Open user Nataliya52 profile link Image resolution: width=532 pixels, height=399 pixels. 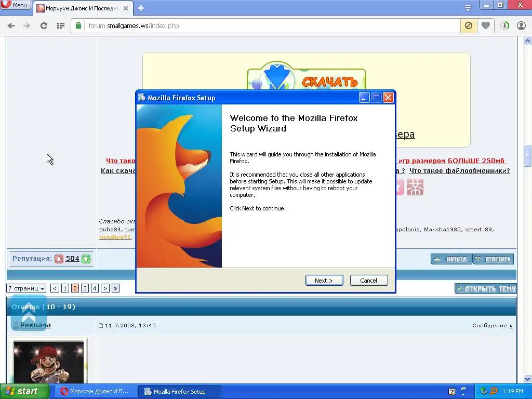(115, 237)
